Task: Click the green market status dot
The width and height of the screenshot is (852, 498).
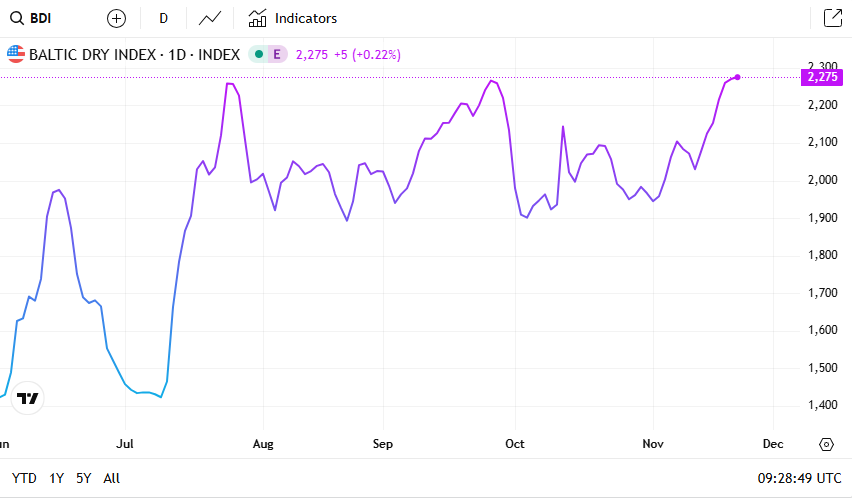Action: tap(259, 55)
